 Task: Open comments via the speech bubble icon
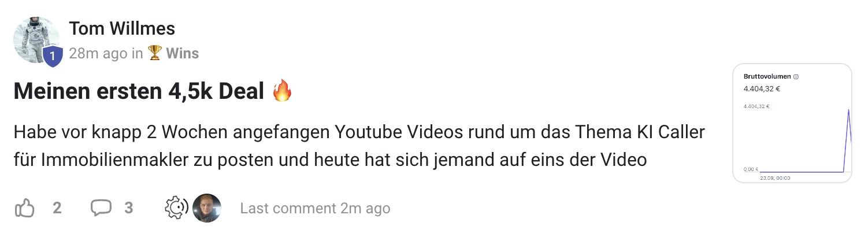tap(101, 208)
